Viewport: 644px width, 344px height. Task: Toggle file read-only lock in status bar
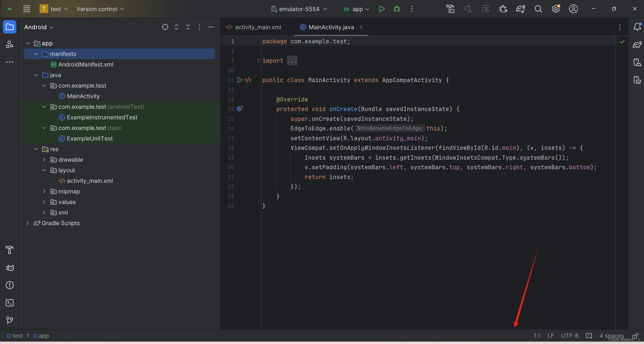(635, 336)
